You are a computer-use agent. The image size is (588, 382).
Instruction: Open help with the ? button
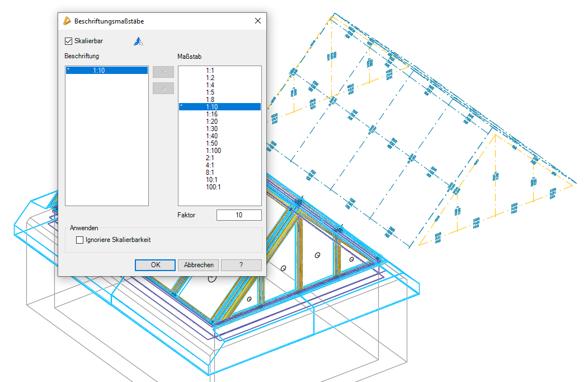[241, 265]
